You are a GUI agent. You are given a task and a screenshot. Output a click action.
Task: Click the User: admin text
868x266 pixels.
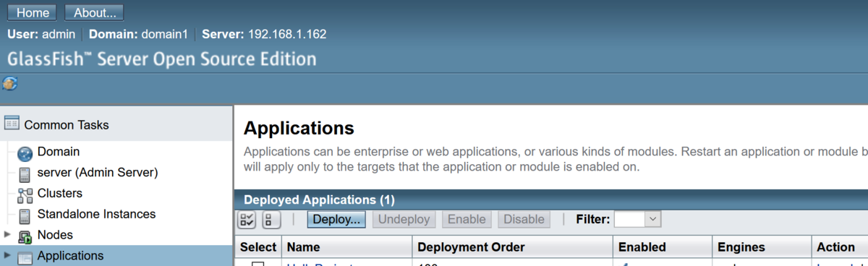[x=41, y=34]
